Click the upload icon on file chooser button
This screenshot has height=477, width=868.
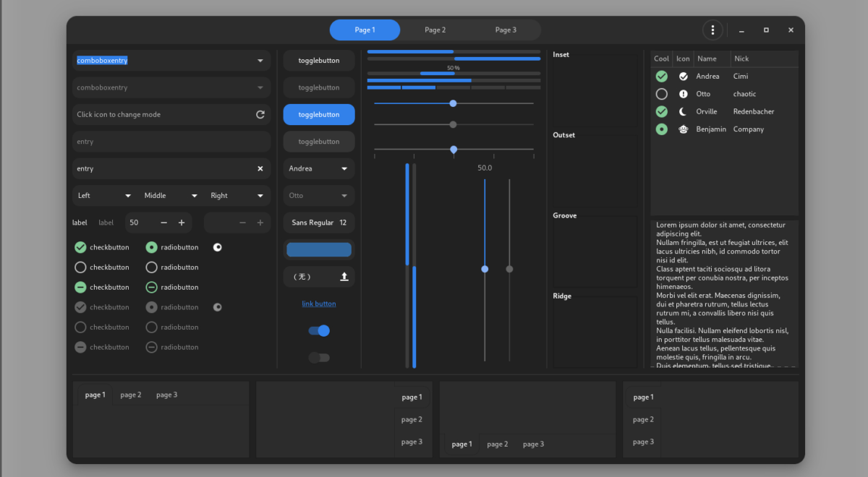click(x=344, y=277)
